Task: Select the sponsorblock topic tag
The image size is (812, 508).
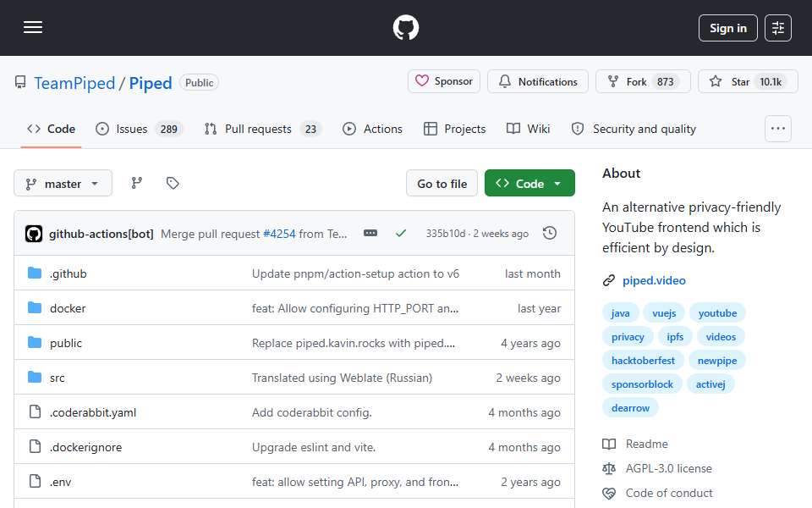Action: (x=642, y=384)
